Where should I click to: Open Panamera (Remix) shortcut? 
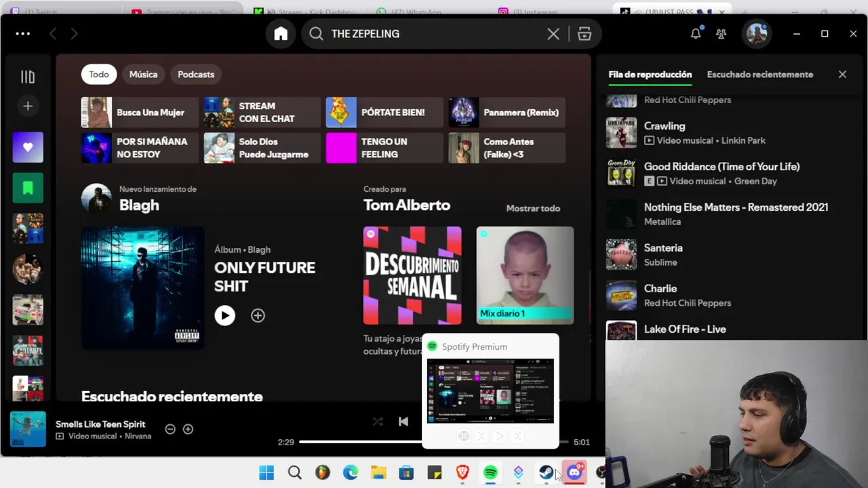[507, 113]
